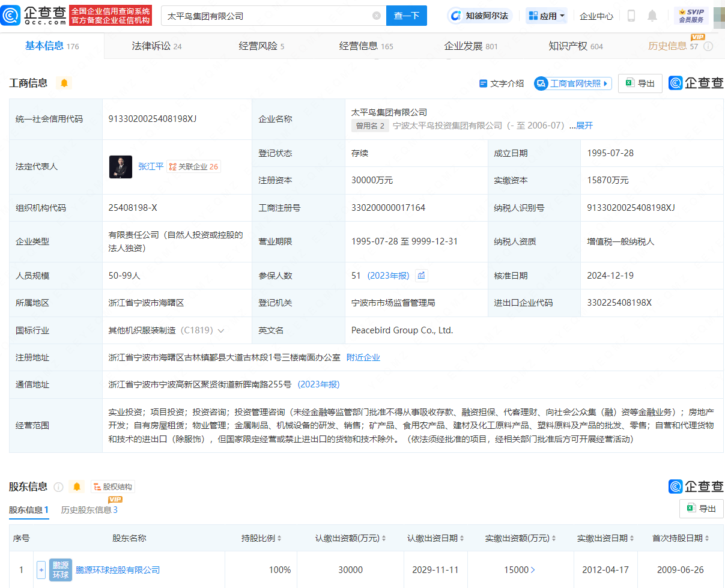
Task: Click the 曾用名 2 tag
Action: [370, 126]
